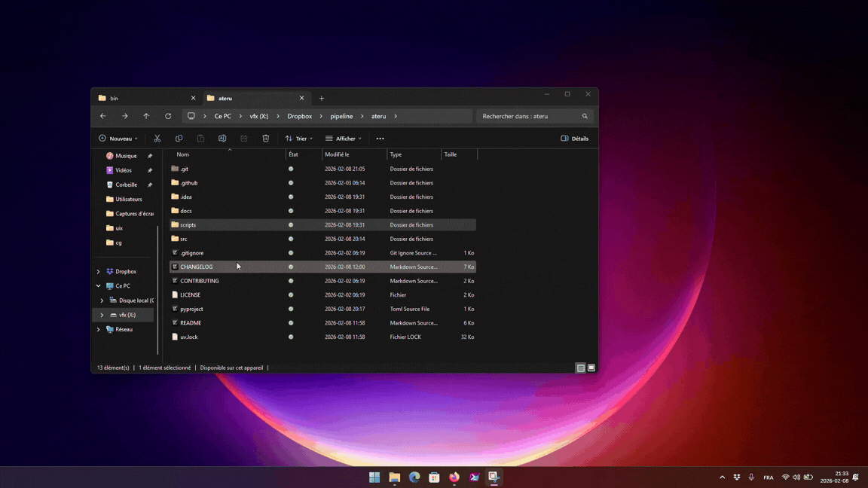Click the Copy toolbar icon
This screenshot has height=488, width=868.
tap(179, 138)
